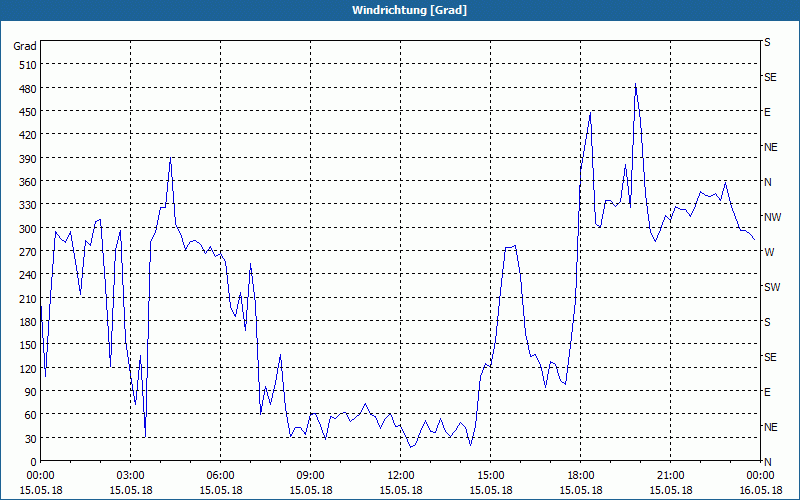Select the N compass label level with 360
Viewport: 800px width, 500px height.
[768, 182]
